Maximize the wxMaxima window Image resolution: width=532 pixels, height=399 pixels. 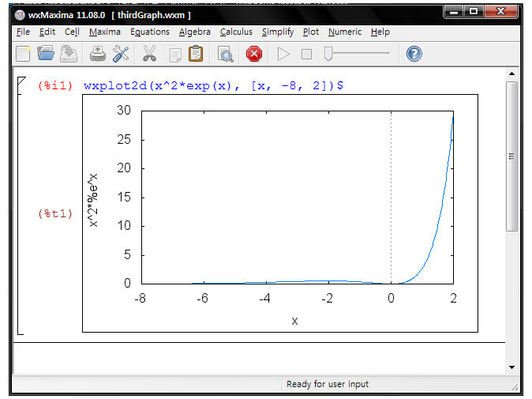[474, 12]
